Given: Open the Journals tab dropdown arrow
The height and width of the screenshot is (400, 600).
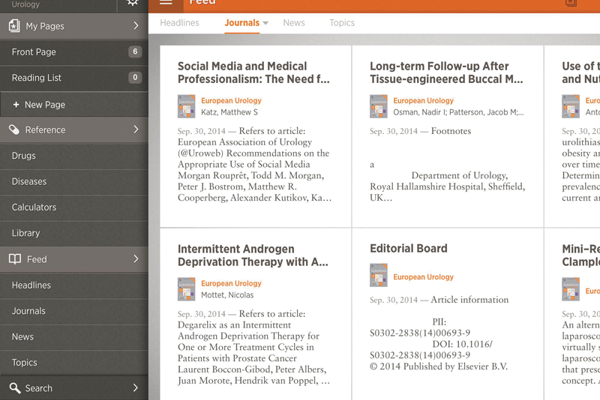Looking at the screenshot, I should [266, 23].
